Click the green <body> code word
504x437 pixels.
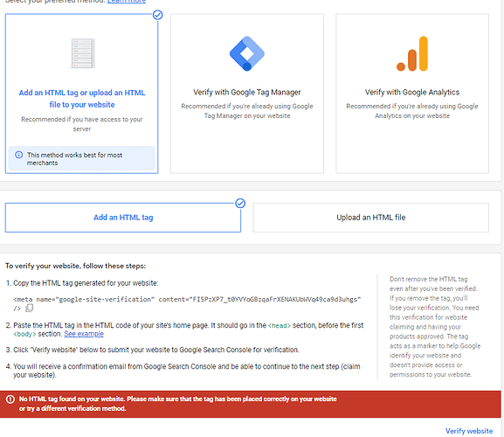[x=24, y=334]
